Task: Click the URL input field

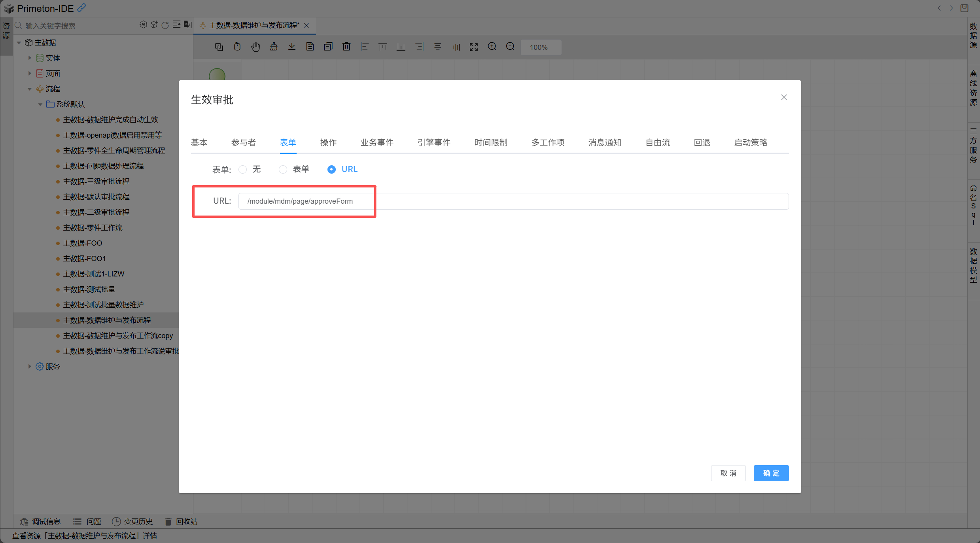Action: click(513, 201)
